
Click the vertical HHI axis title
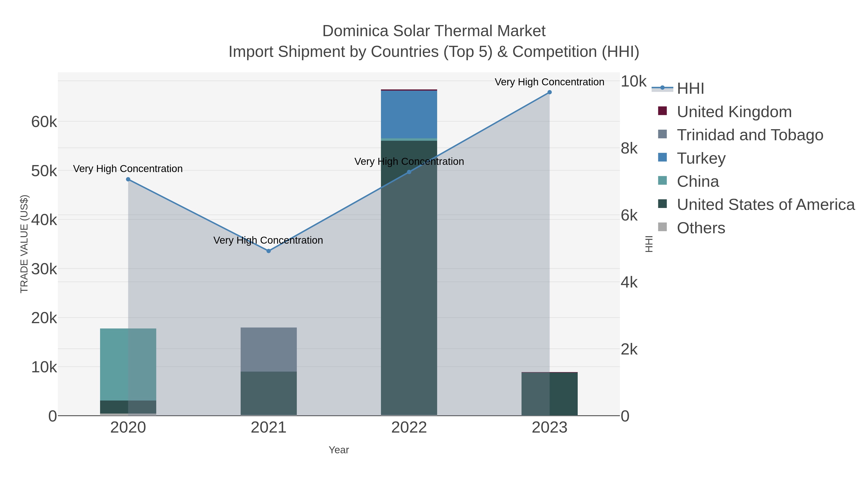pyautogui.click(x=649, y=244)
